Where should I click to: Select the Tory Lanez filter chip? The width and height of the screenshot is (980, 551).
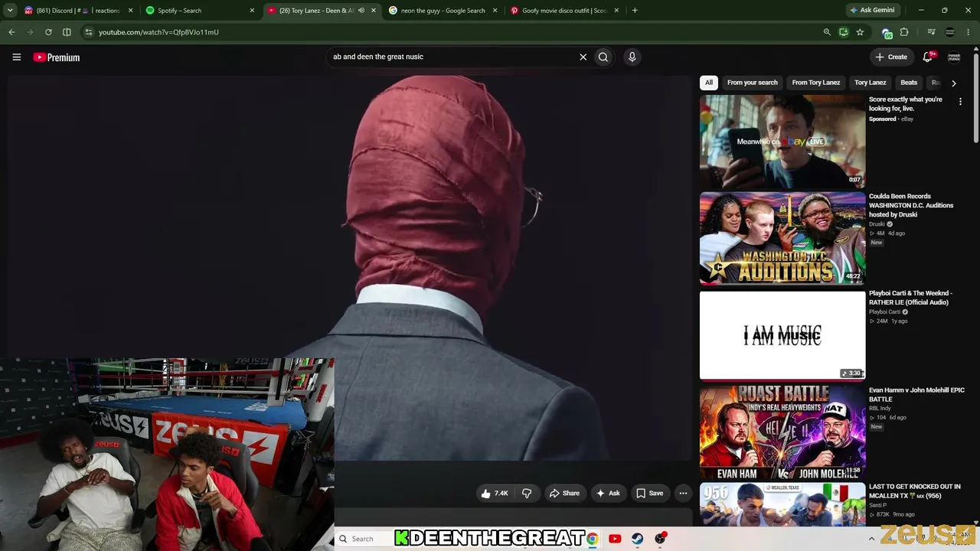tap(871, 83)
